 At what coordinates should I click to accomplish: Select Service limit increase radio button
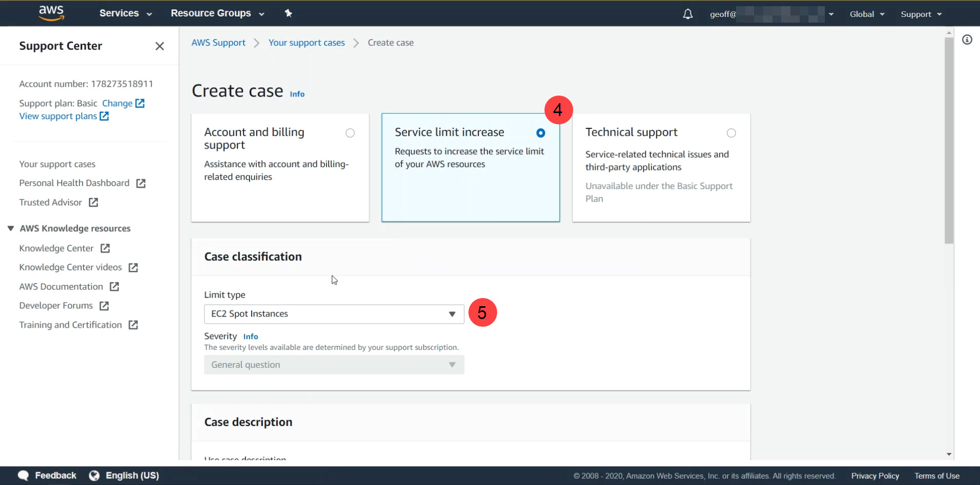(541, 133)
